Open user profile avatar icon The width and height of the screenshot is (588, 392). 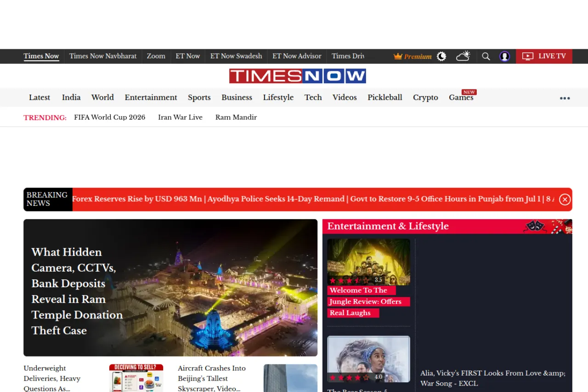pyautogui.click(x=504, y=57)
